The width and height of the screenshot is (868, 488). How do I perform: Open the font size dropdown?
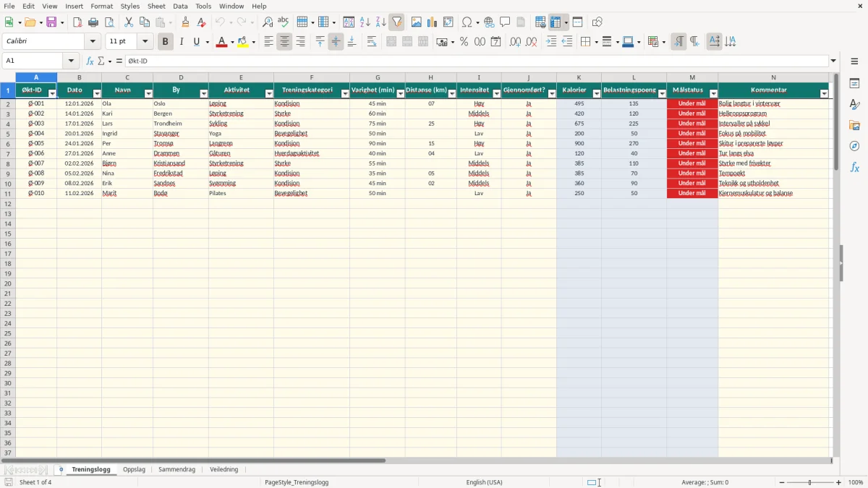click(145, 42)
